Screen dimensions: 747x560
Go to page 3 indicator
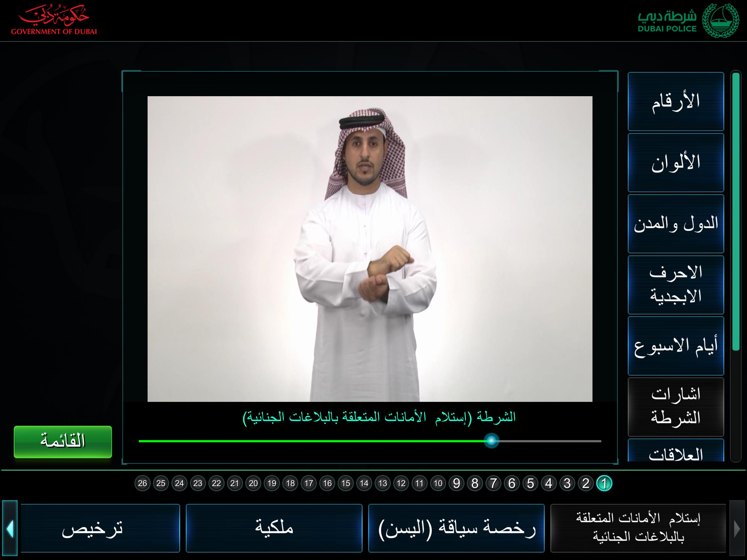coord(567,483)
